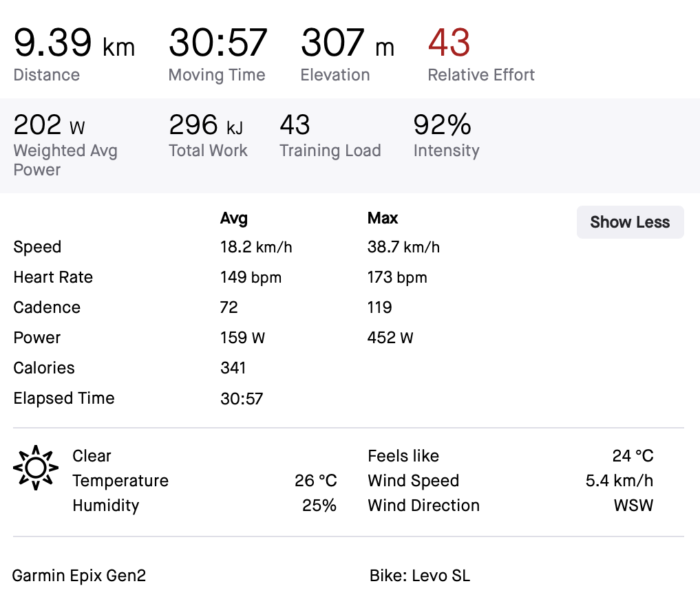The width and height of the screenshot is (700, 608).
Task: Select the red Relative Effort value 43
Action: coord(449,43)
